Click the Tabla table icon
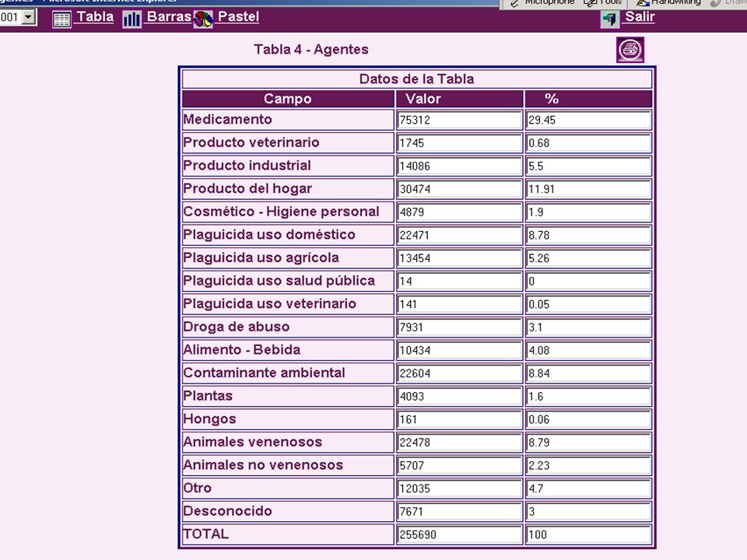Image resolution: width=747 pixels, height=560 pixels. coord(61,19)
